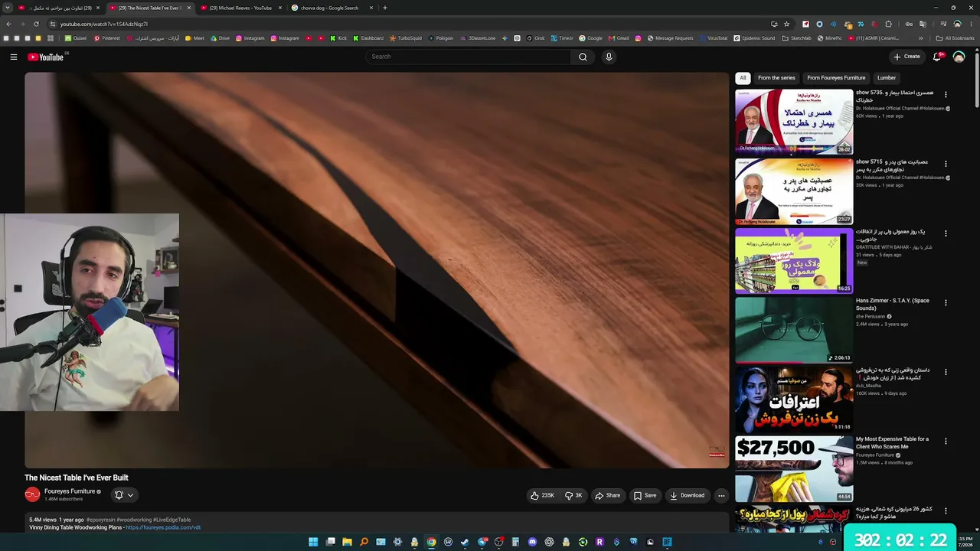Viewport: 980px width, 551px height.
Task: Bookmark this page with the star icon
Action: click(786, 24)
